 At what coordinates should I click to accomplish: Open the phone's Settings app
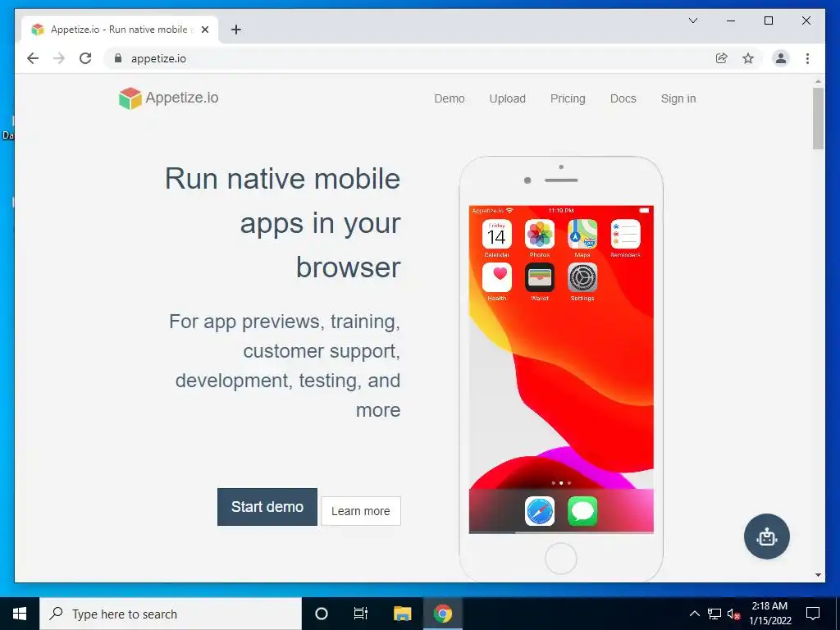tap(582, 277)
